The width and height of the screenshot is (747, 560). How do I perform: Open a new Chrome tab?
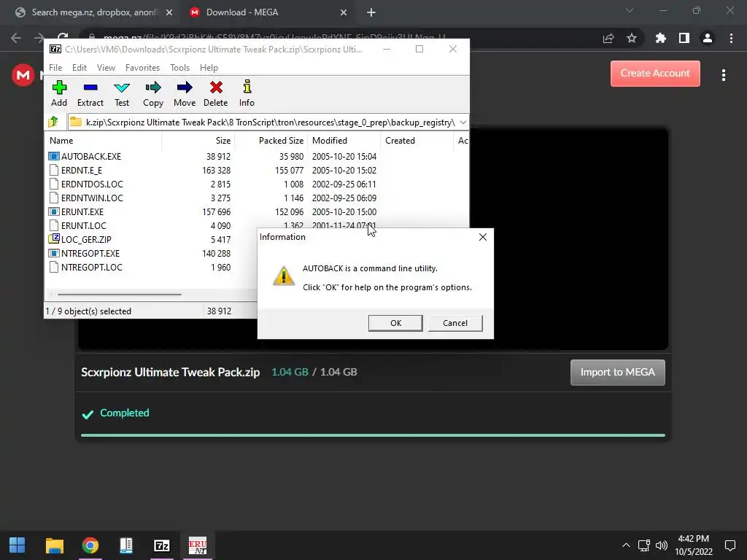[x=371, y=12]
